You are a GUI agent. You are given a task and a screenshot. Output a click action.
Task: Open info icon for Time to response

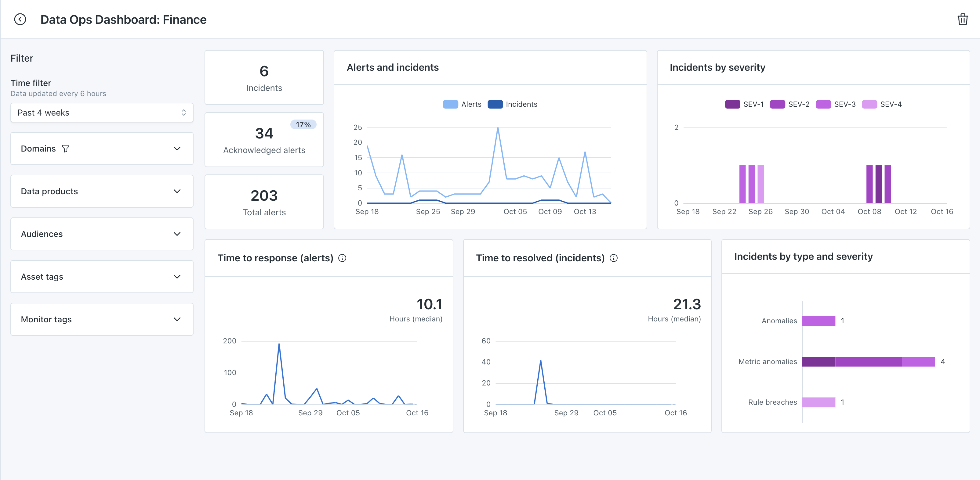343,258
